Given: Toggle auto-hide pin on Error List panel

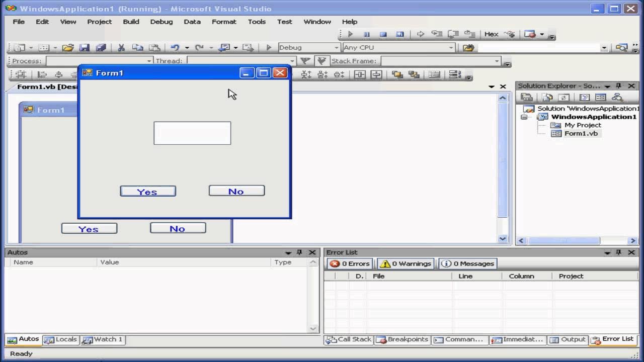Looking at the screenshot, I should [619, 252].
